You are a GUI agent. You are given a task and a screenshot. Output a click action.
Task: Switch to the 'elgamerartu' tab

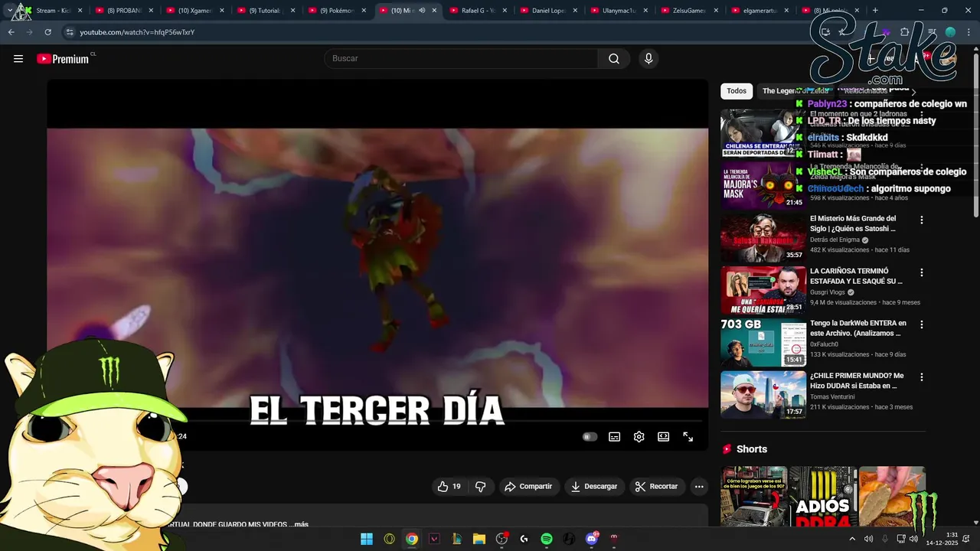click(760, 11)
